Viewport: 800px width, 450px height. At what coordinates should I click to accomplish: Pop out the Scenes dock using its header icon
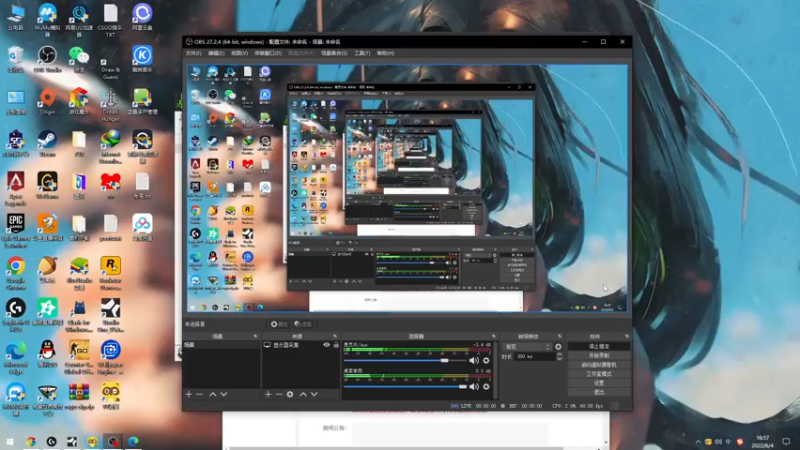(x=255, y=336)
